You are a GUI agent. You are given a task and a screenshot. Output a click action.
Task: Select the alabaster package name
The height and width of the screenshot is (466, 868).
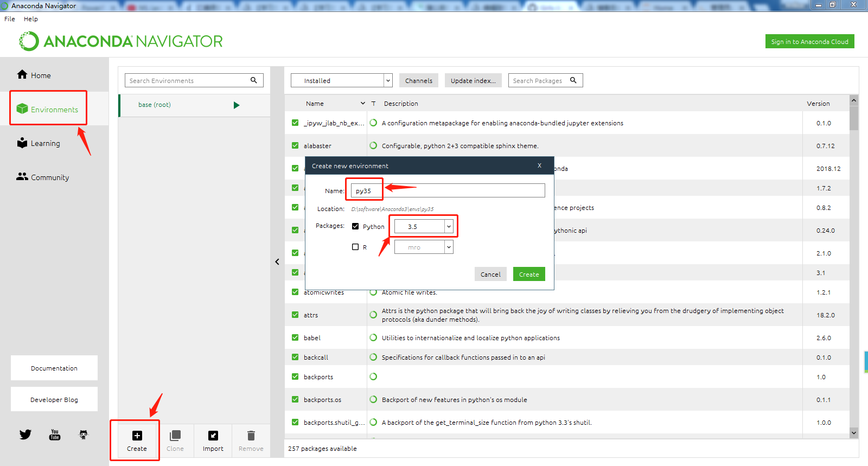click(x=317, y=145)
